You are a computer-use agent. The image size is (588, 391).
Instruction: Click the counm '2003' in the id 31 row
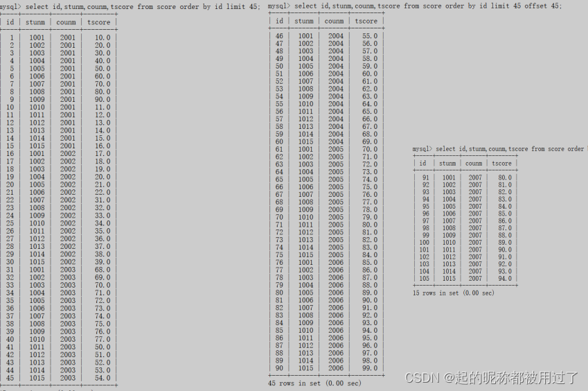click(67, 270)
